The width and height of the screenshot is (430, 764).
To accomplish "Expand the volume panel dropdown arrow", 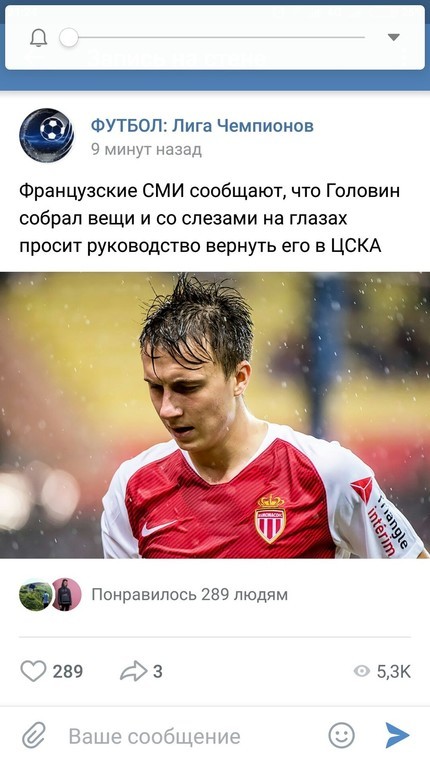I will tap(393, 38).
